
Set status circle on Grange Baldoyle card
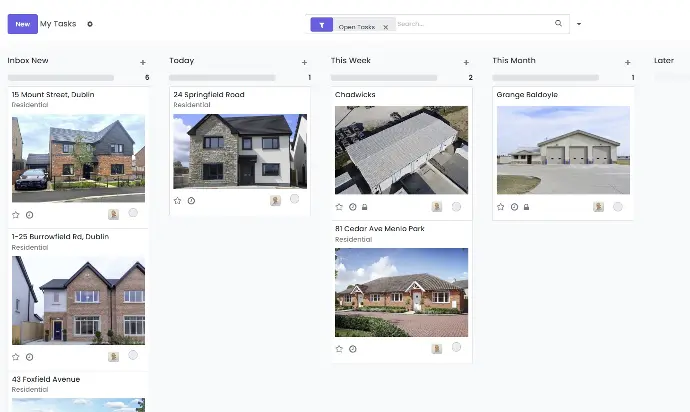click(618, 206)
